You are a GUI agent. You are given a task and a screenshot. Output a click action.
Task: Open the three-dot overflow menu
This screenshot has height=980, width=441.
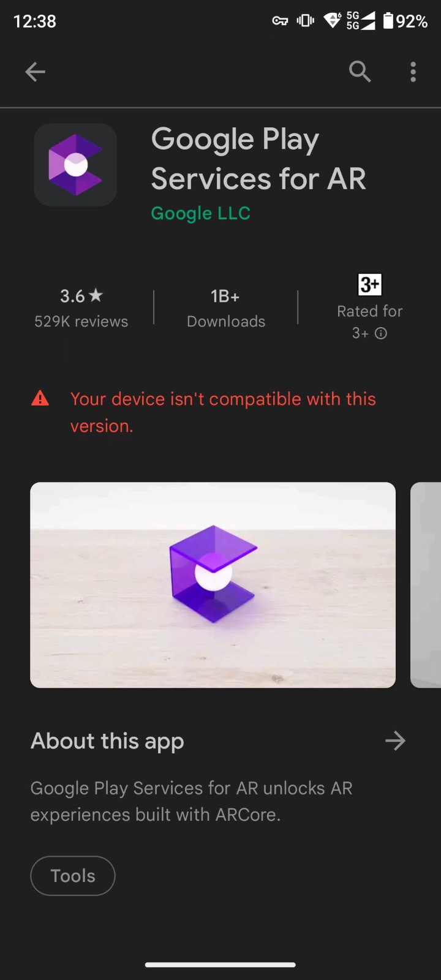(x=413, y=72)
